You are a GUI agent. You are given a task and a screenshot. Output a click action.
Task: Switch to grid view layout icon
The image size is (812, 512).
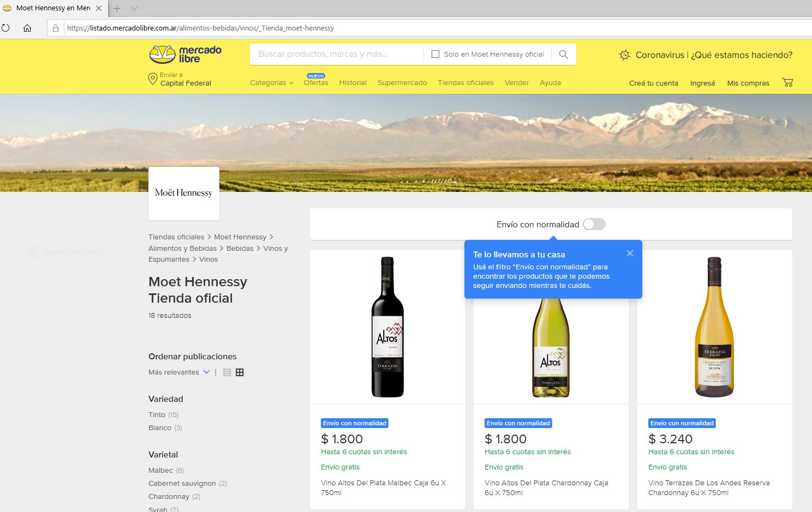(240, 372)
